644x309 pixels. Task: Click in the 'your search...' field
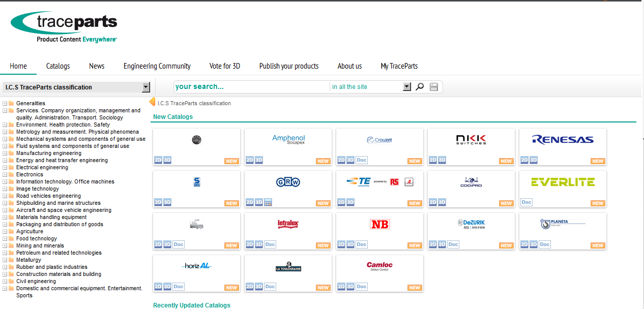(252, 87)
